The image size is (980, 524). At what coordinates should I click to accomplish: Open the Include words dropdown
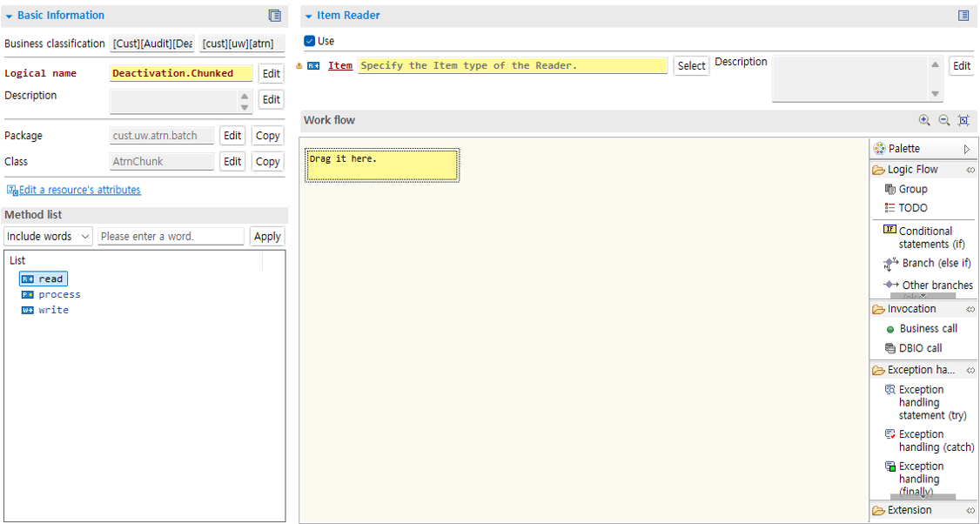pyautogui.click(x=49, y=236)
